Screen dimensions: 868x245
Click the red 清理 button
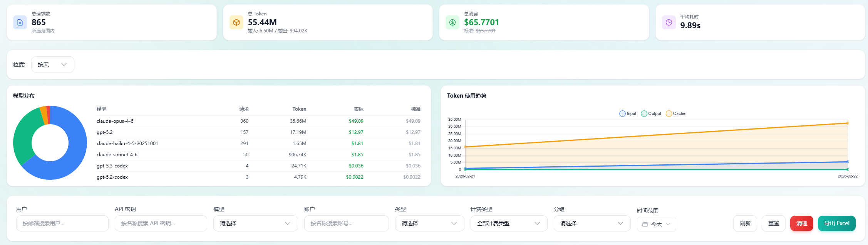point(802,223)
